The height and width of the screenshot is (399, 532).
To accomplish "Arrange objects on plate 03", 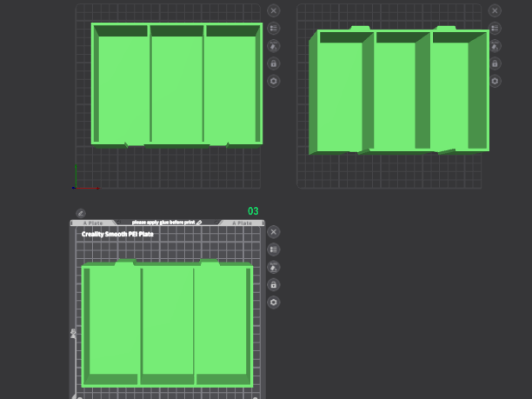I will pos(274,249).
